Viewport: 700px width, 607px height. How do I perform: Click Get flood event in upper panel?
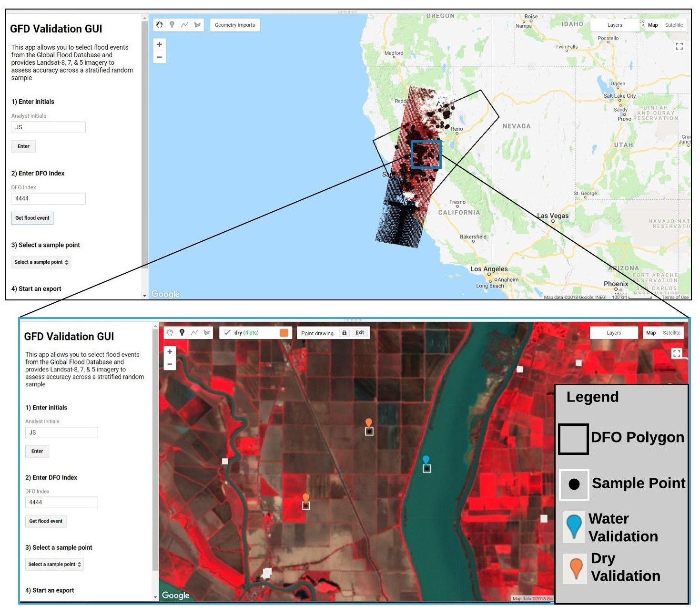[32, 218]
